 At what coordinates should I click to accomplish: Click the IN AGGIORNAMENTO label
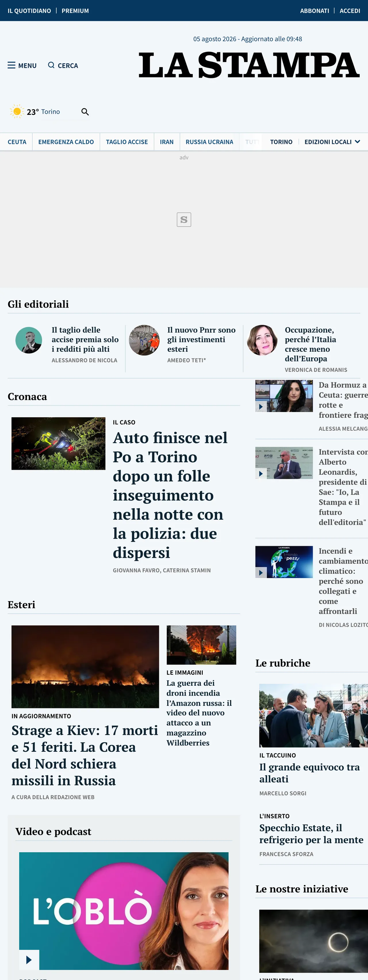(41, 716)
